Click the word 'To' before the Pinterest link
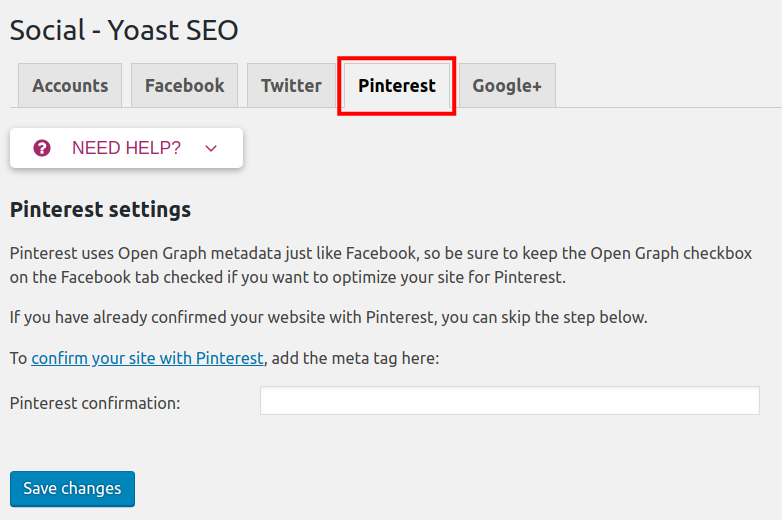Viewport: 782px width, 520px height. (18, 358)
